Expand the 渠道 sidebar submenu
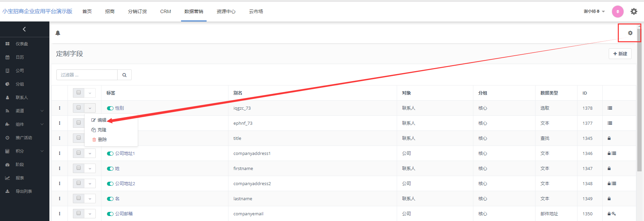The height and width of the screenshot is (221, 644). tap(42, 111)
